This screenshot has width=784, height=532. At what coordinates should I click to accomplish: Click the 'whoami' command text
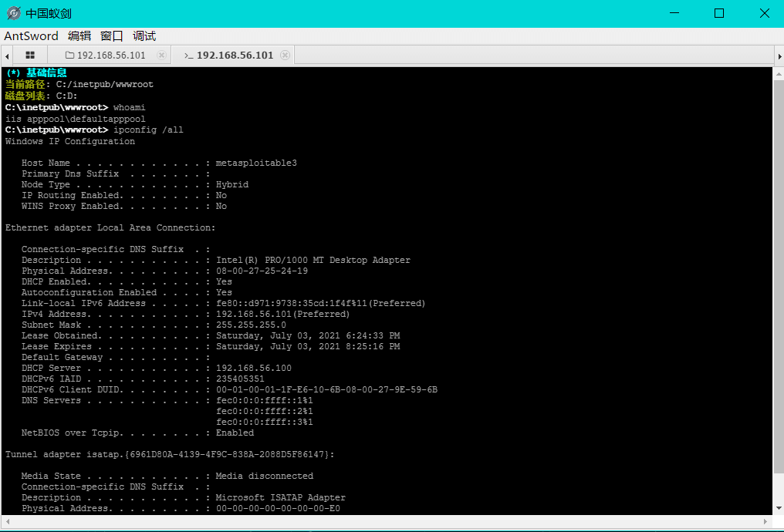pyautogui.click(x=129, y=107)
